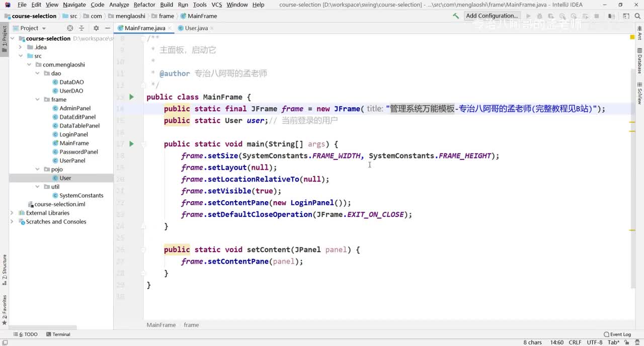Screen dimensions: 644x346
Task: Click the MainFrame breadcrumb below the editor
Action: pos(161,325)
